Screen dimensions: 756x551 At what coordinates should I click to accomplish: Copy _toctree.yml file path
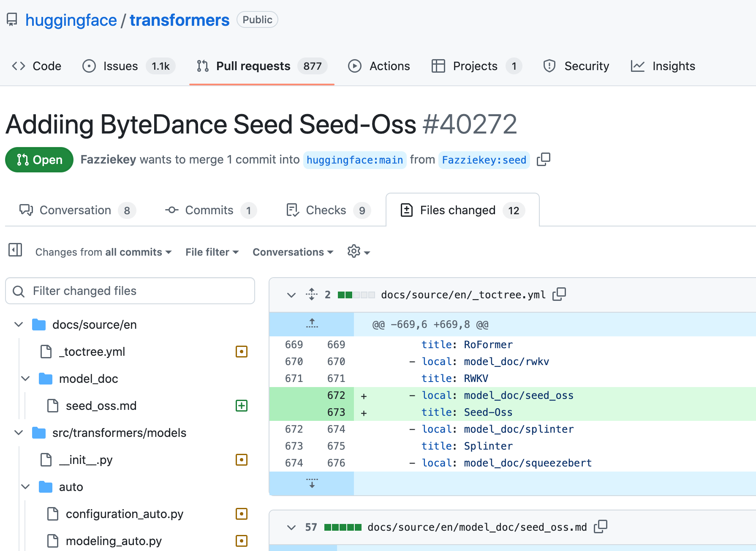(559, 294)
